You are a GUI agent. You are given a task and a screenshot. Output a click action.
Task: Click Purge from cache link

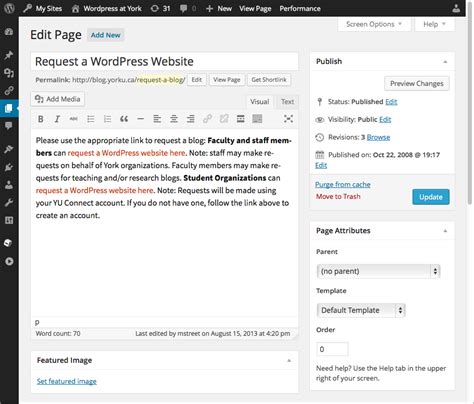(x=343, y=184)
